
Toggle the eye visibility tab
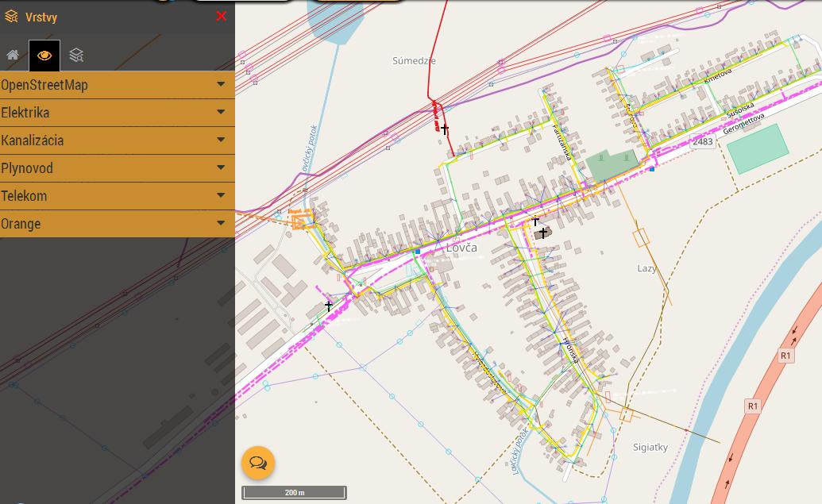coord(44,55)
